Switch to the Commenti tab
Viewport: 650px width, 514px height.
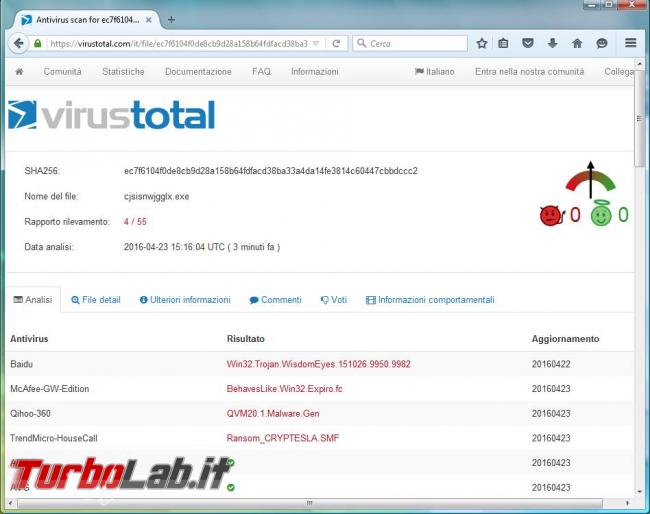pos(275,300)
